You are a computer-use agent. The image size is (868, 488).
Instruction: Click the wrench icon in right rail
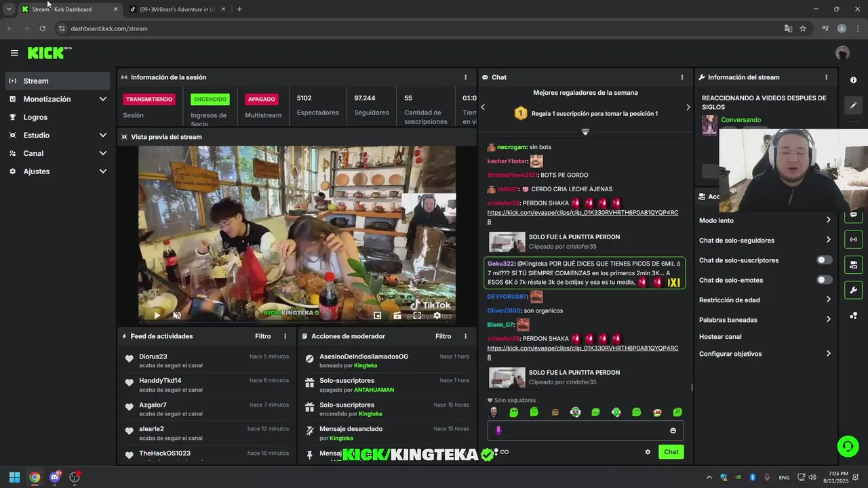[x=853, y=290]
